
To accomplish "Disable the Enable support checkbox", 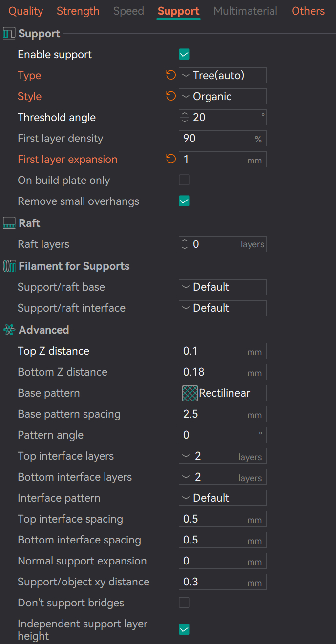I will tap(184, 54).
